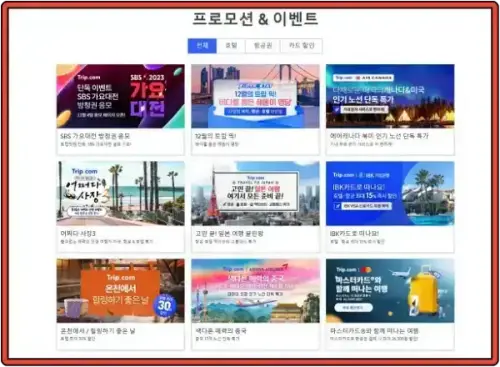Click subtitle under '마스터카드®와 함께 떠나는 여행'
Screen dimensions: 500x367
374,339
